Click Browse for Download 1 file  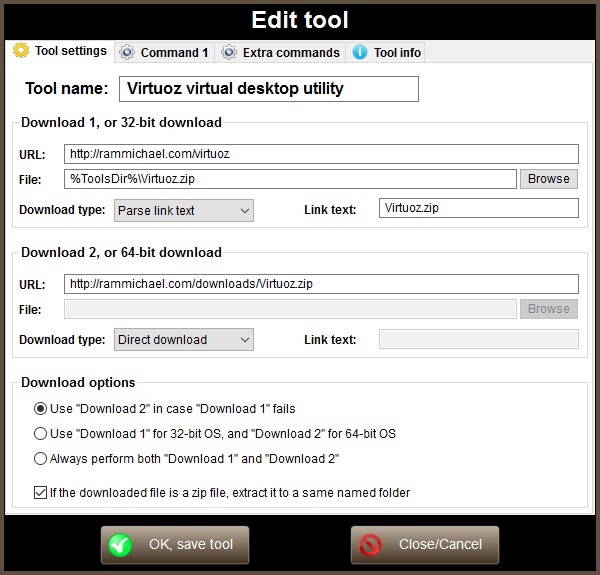(x=549, y=179)
